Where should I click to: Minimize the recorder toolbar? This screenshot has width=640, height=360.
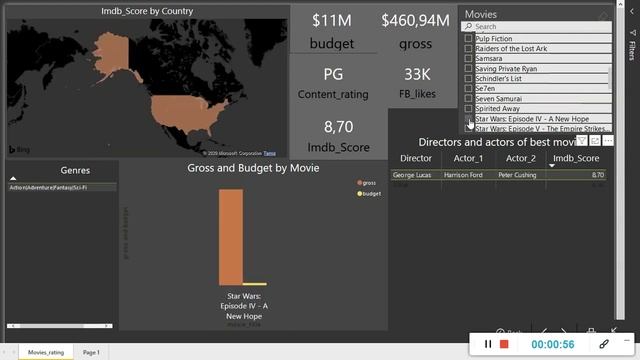click(627, 340)
